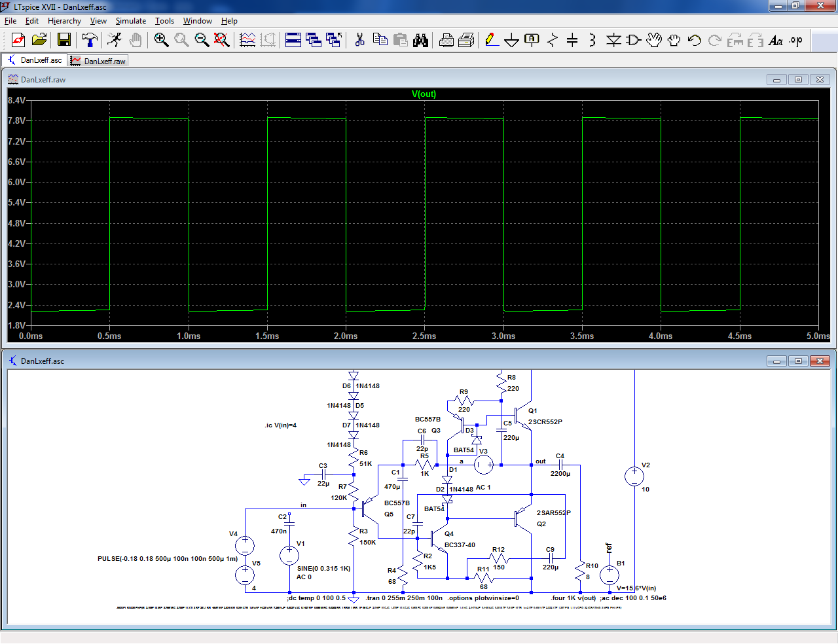Screen dimensions: 838x644
Task: Click the Text tool Aa icon
Action: tap(776, 40)
